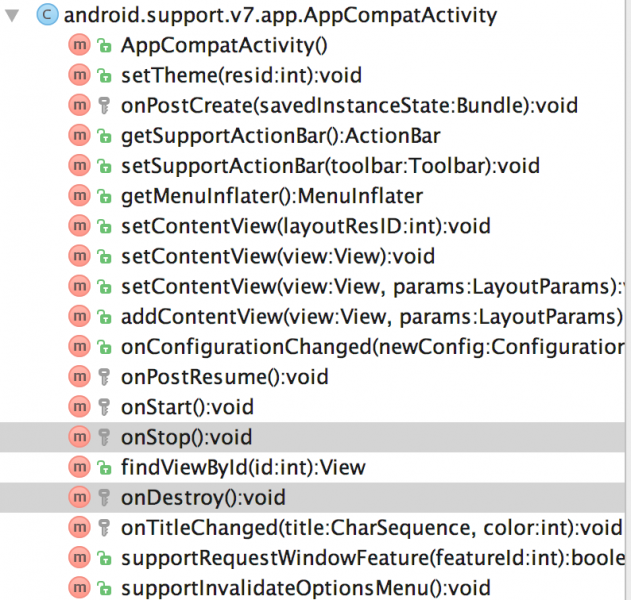Click public lock icon of getMenuInflater row

[104, 196]
